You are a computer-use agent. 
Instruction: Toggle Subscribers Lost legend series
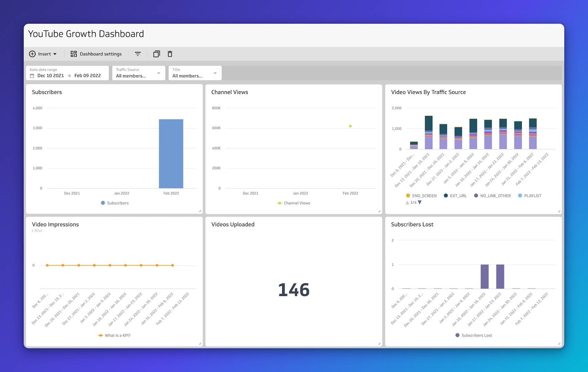click(x=474, y=335)
